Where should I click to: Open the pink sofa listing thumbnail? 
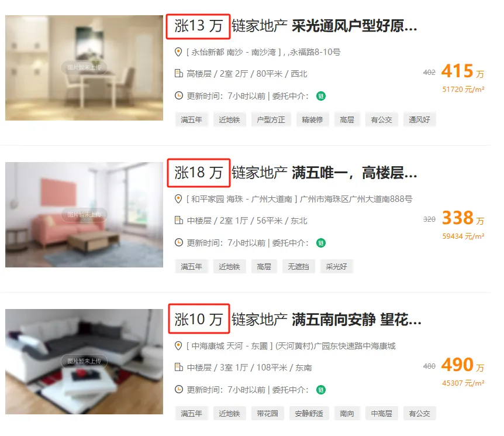coord(84,215)
